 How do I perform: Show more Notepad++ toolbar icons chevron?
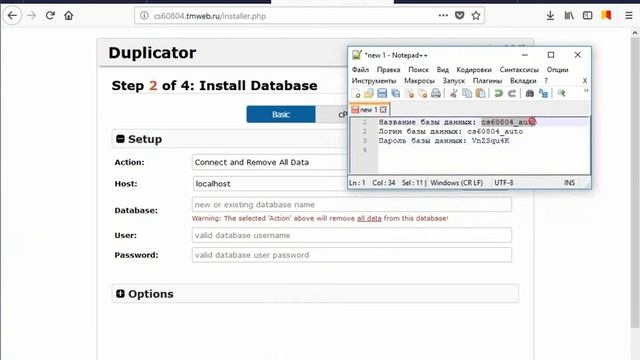586,91
